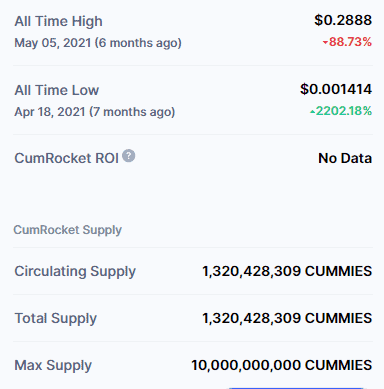Screen dimensions: 384x389
Task: Click the Apr 18, 2021 date text
Action: pyautogui.click(x=95, y=112)
